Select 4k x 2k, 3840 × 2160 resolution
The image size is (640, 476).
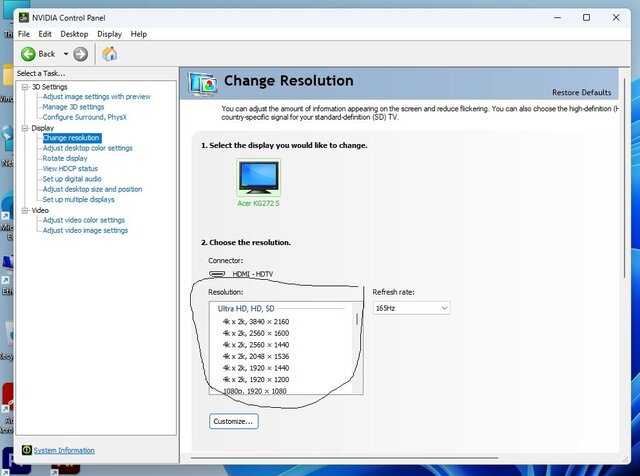pyautogui.click(x=262, y=321)
